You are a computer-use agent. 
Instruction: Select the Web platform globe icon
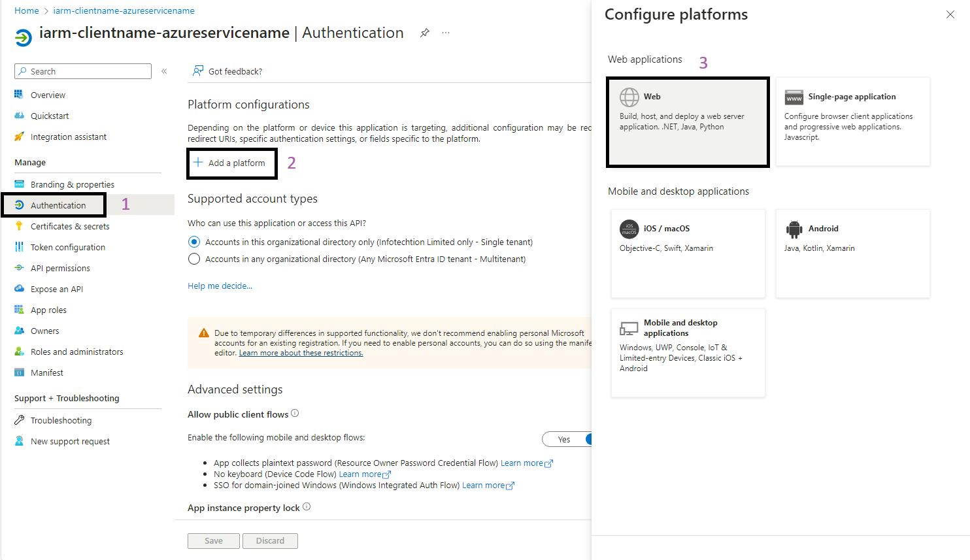point(629,97)
